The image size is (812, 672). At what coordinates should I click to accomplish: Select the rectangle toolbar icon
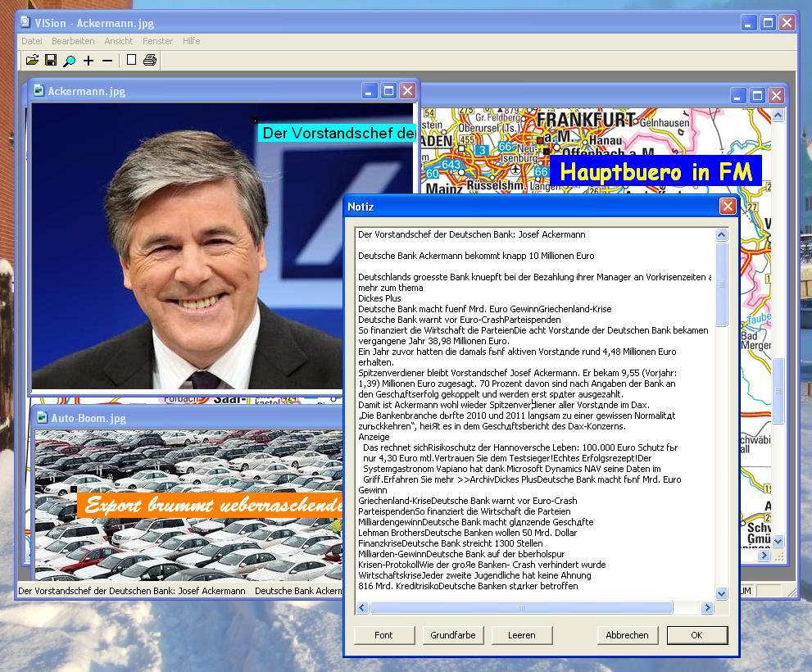[132, 60]
